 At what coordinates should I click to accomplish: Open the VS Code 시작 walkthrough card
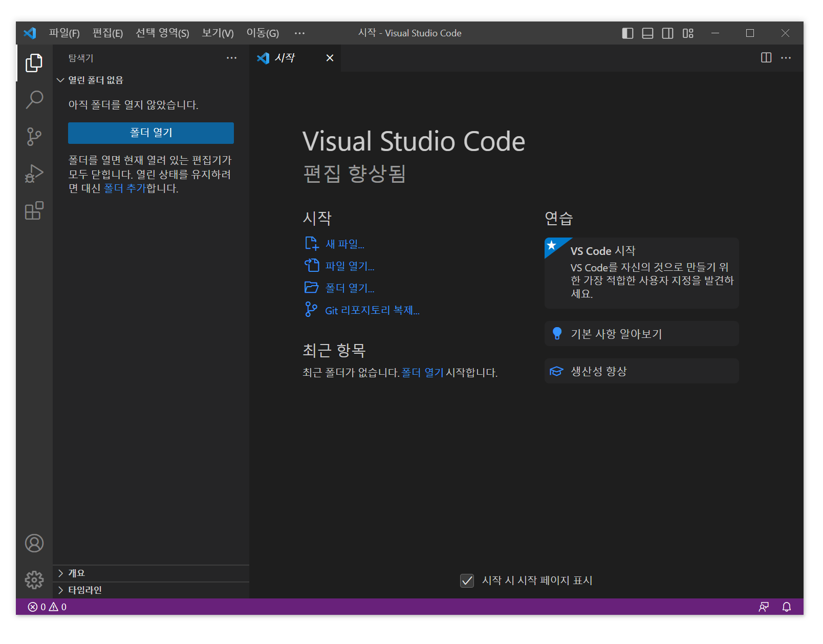coord(642,273)
